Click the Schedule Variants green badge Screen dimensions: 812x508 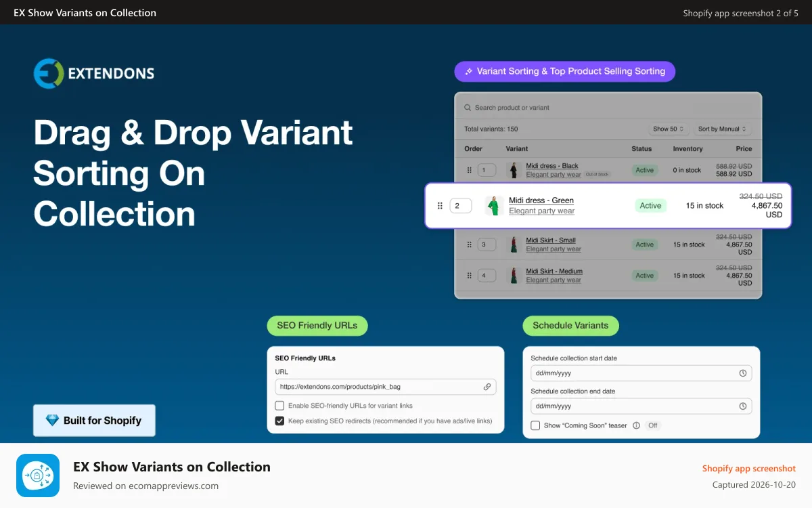pyautogui.click(x=570, y=325)
